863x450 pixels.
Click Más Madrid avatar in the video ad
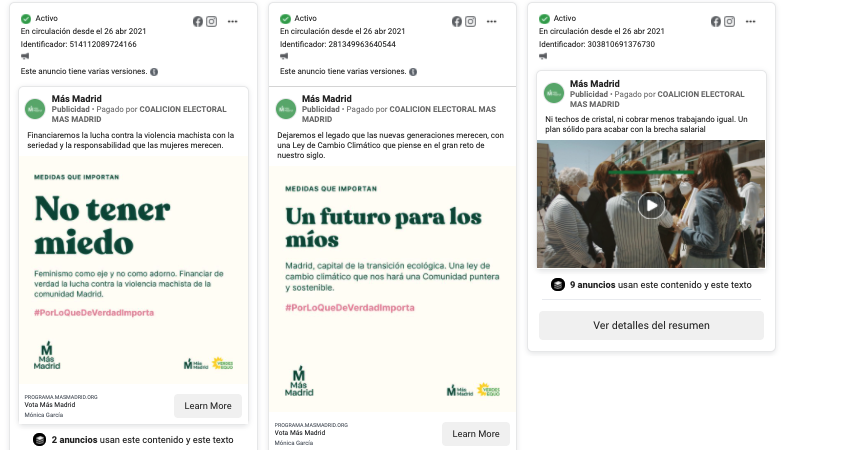coord(554,93)
